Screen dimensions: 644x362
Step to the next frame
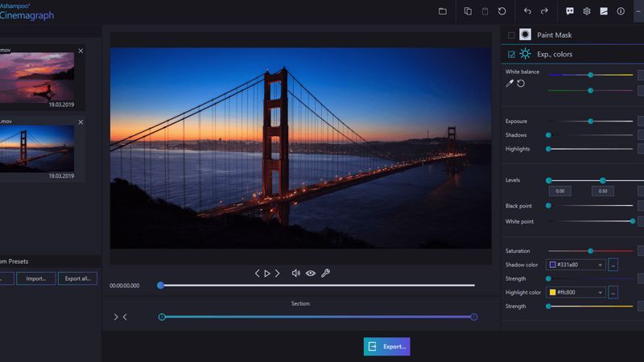pyautogui.click(x=277, y=274)
